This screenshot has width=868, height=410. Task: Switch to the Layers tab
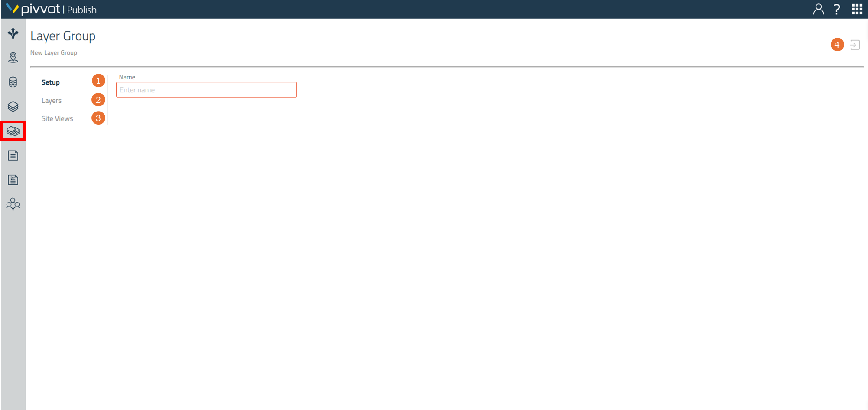[x=52, y=100]
